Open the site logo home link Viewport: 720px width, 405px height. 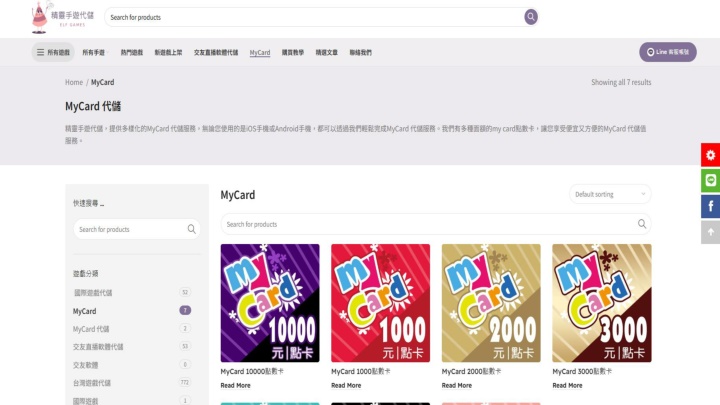62,17
